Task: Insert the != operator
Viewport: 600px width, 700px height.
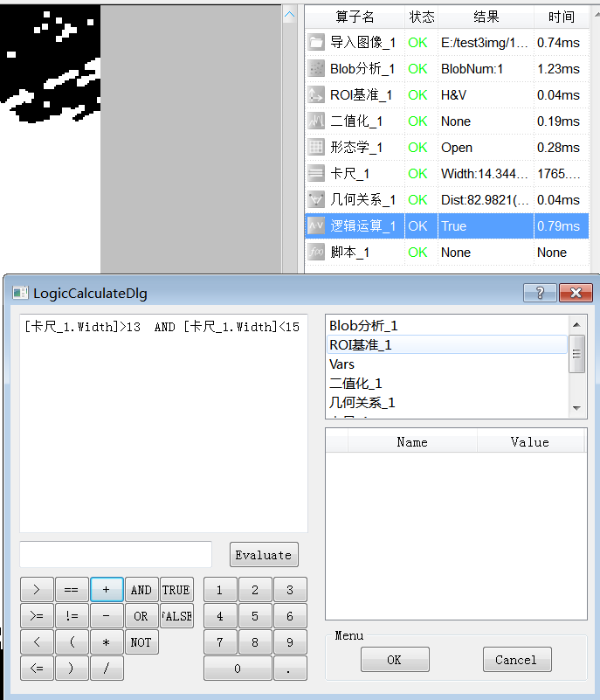Action: pos(72,616)
